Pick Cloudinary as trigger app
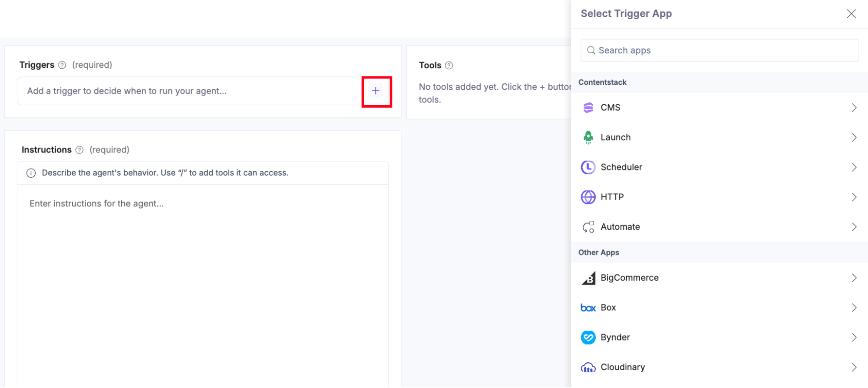This screenshot has height=388, width=868. (x=719, y=367)
